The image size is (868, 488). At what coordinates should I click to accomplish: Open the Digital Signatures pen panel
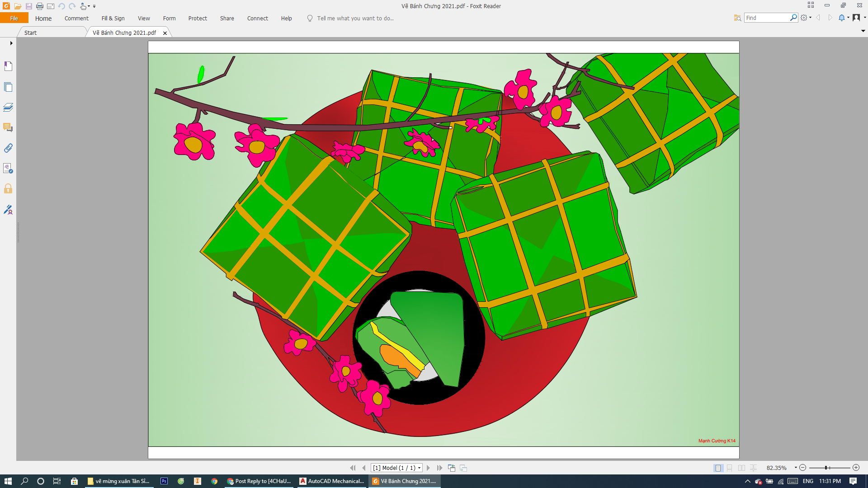click(x=8, y=209)
